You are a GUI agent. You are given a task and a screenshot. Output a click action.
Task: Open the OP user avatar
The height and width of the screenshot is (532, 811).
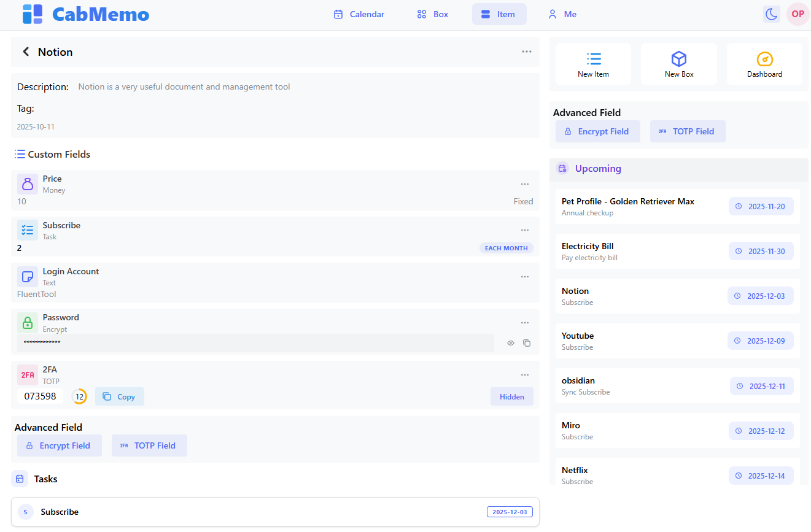(x=797, y=14)
